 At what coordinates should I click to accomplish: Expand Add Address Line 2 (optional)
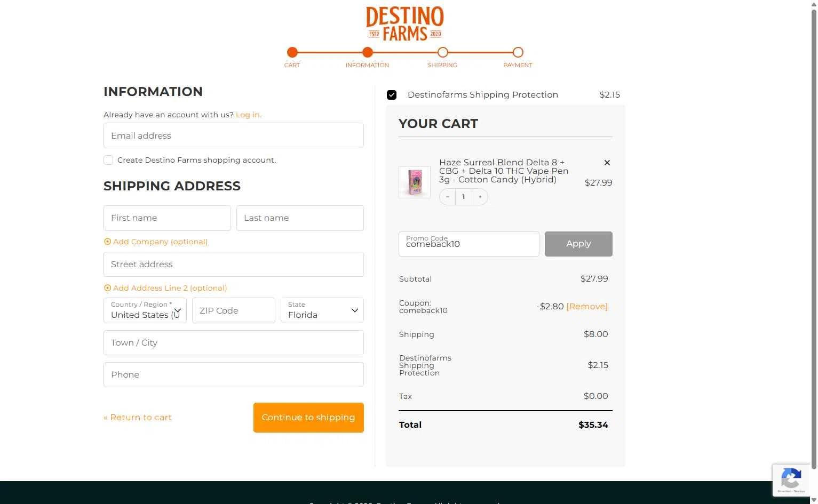pos(165,288)
